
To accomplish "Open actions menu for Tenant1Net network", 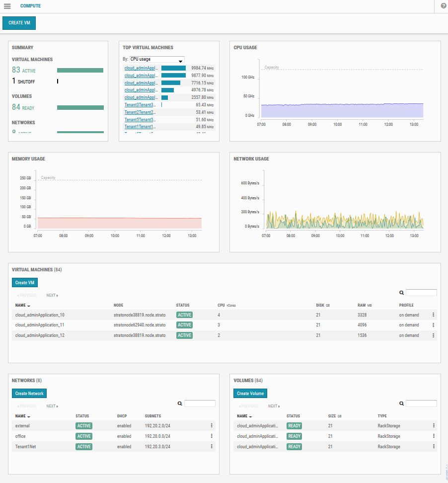I will (212, 446).
